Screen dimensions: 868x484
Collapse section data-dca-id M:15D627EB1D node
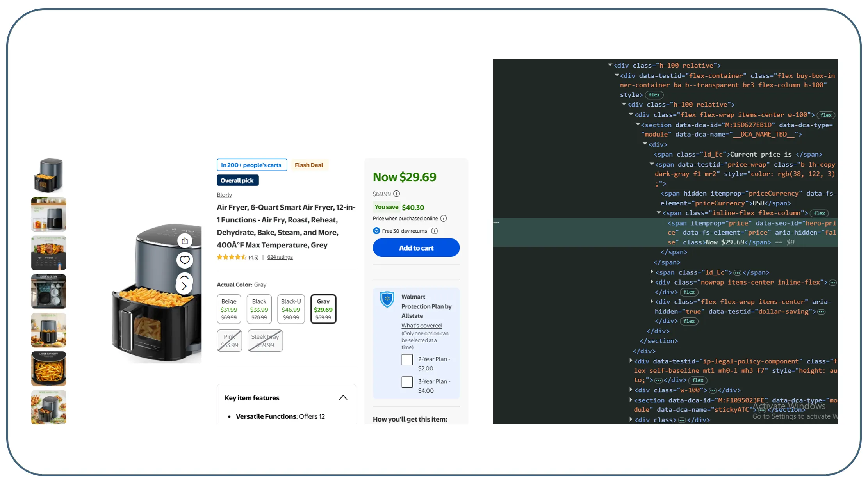(638, 125)
